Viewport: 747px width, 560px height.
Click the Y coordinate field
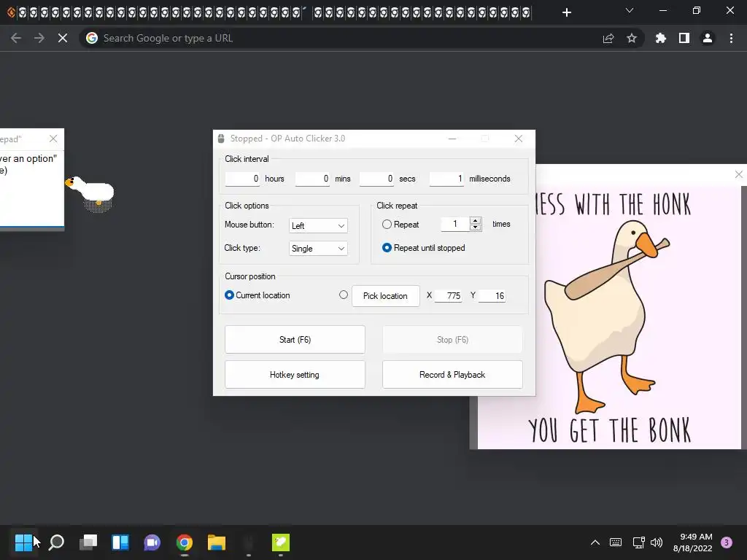pos(492,296)
